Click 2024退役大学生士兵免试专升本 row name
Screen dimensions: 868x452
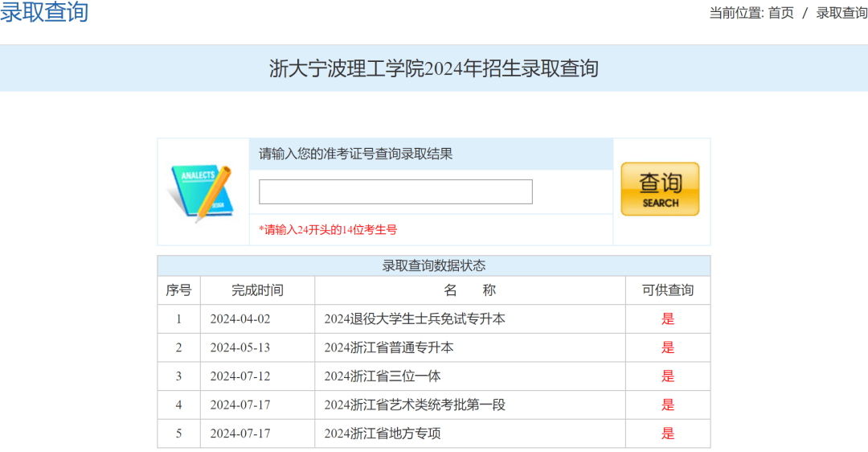tap(415, 319)
